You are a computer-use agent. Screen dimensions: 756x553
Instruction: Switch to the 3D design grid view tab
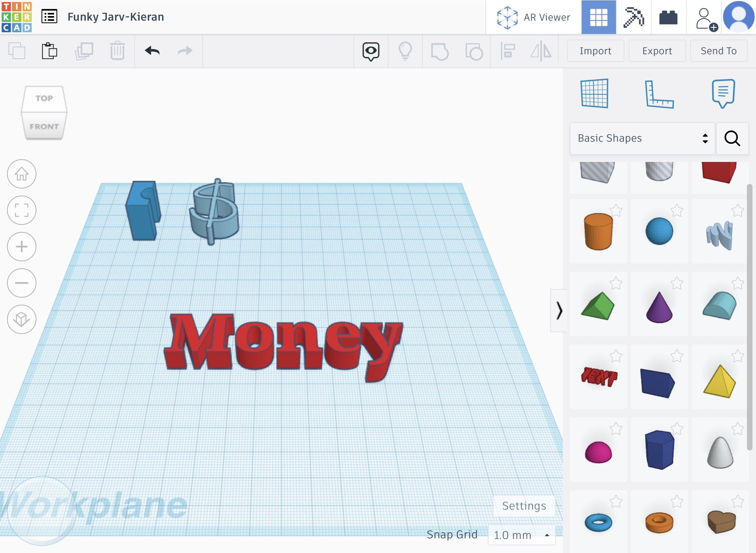tap(598, 17)
